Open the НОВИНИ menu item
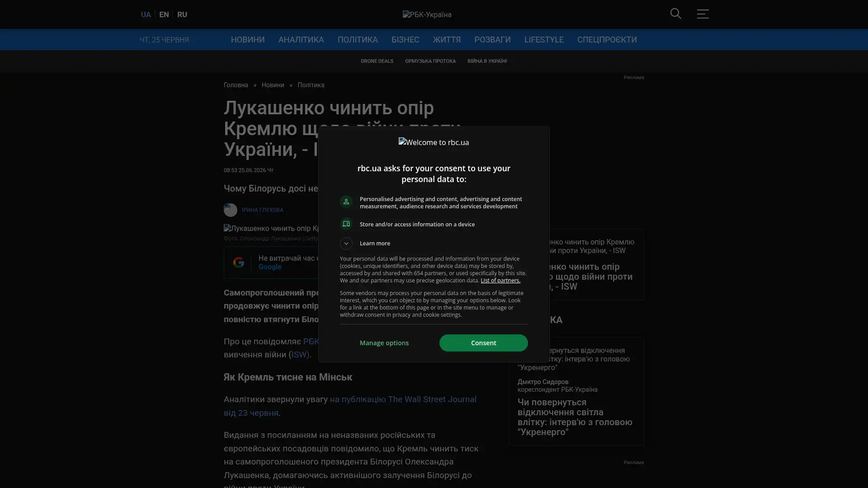The image size is (868, 488). (x=248, y=40)
